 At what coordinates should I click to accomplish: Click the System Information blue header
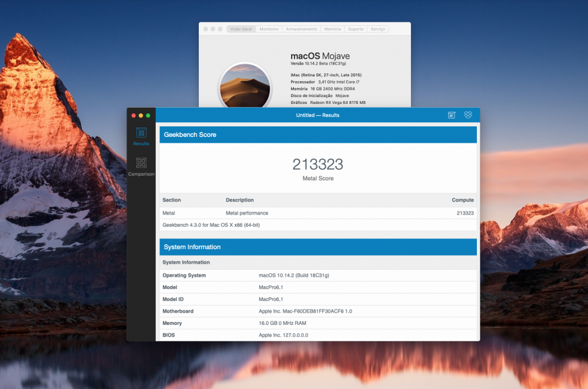(318, 247)
